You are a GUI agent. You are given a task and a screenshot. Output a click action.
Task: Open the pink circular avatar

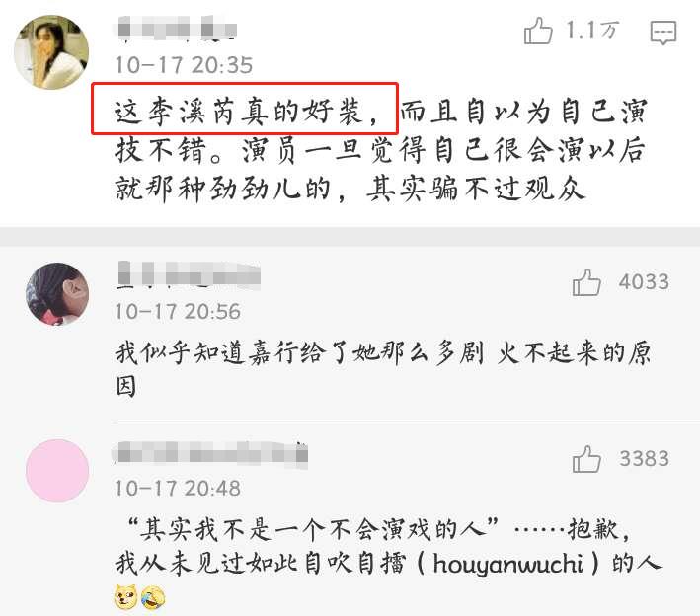click(57, 471)
